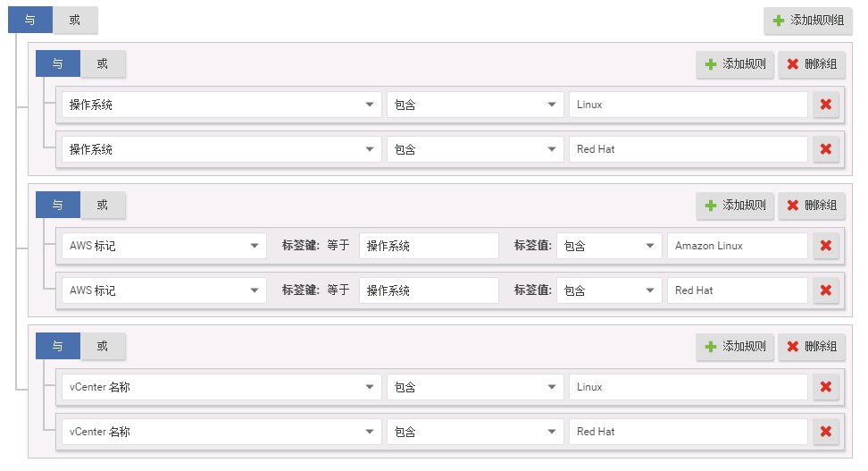Open first AWS 标记 field dropdown

pos(164,246)
